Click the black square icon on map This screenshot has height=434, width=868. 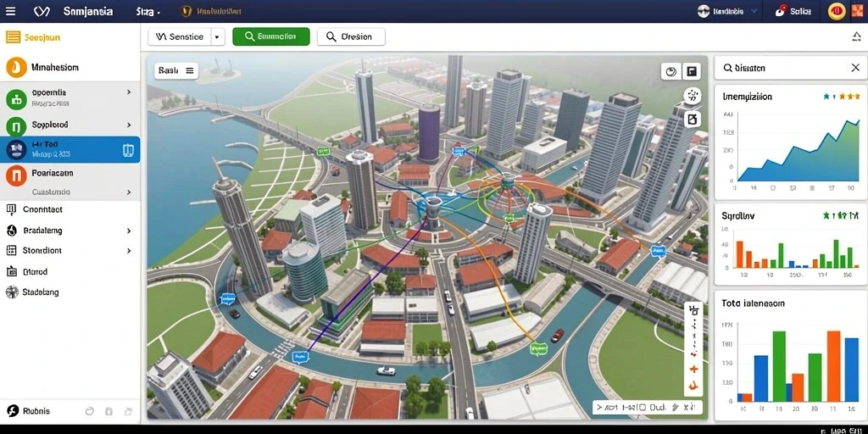692,71
